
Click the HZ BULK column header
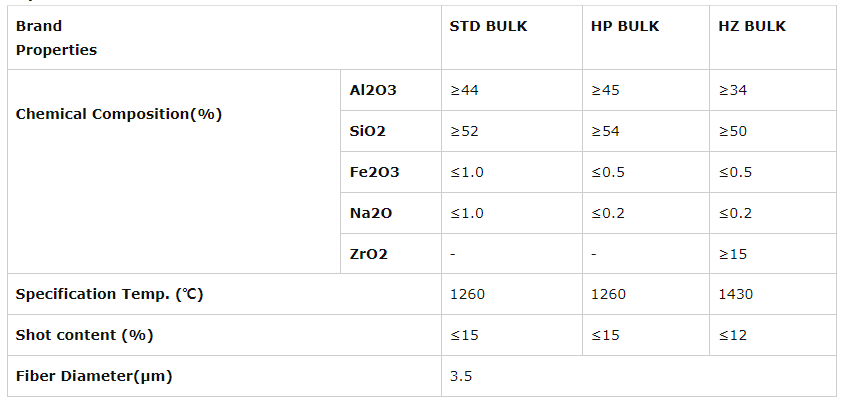pos(752,27)
